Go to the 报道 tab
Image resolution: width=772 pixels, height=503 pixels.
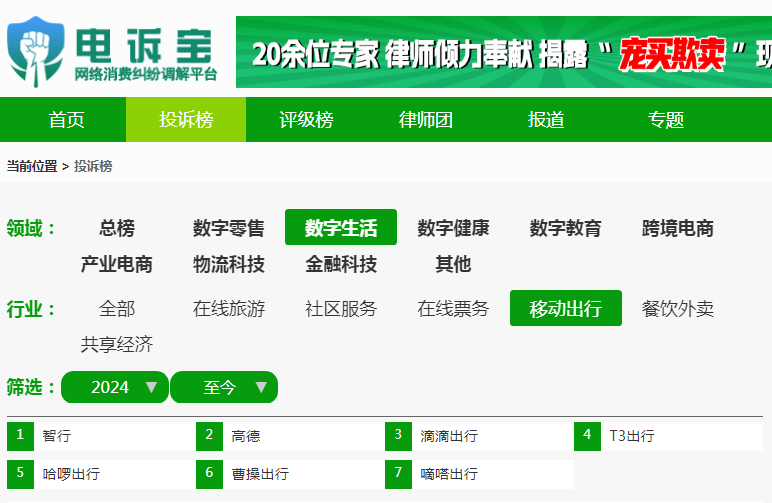(546, 120)
